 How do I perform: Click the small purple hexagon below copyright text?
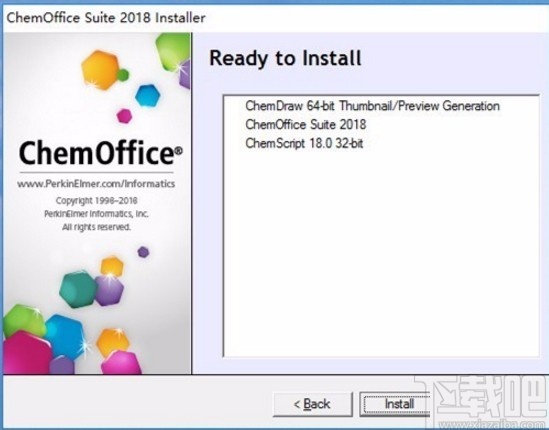click(143, 252)
